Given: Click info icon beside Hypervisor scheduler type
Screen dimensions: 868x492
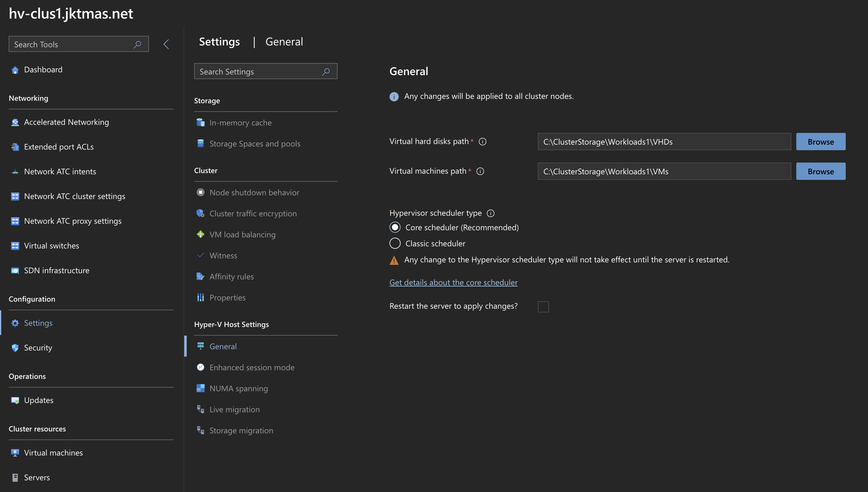Looking at the screenshot, I should (491, 213).
